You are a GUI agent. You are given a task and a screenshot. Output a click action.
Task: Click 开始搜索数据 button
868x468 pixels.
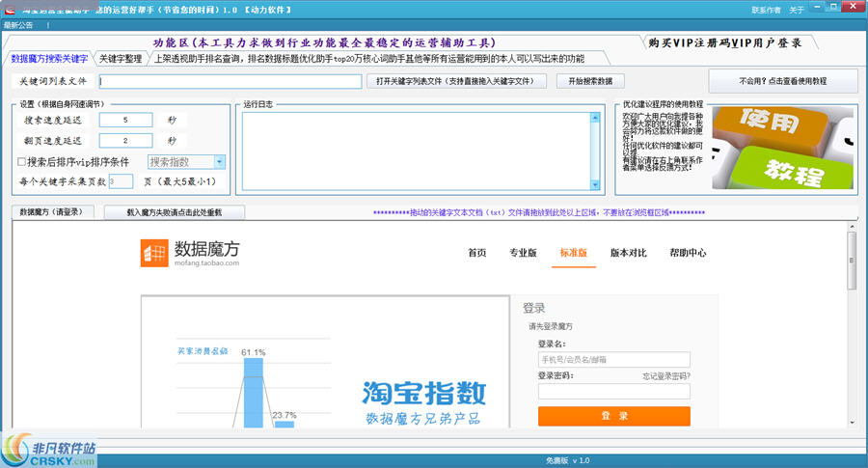tap(590, 81)
